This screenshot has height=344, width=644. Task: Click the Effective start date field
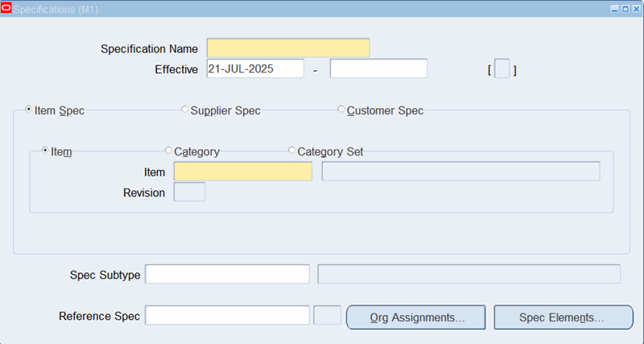(255, 69)
